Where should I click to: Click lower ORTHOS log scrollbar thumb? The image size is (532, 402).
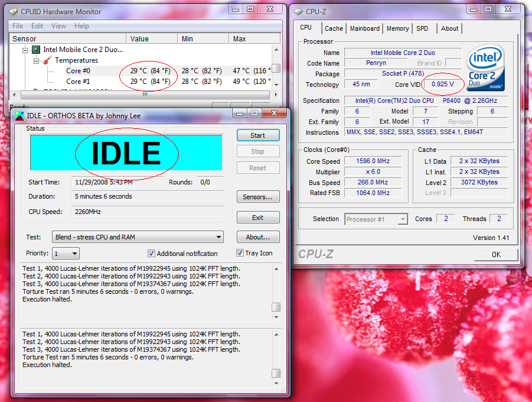pyautogui.click(x=276, y=373)
